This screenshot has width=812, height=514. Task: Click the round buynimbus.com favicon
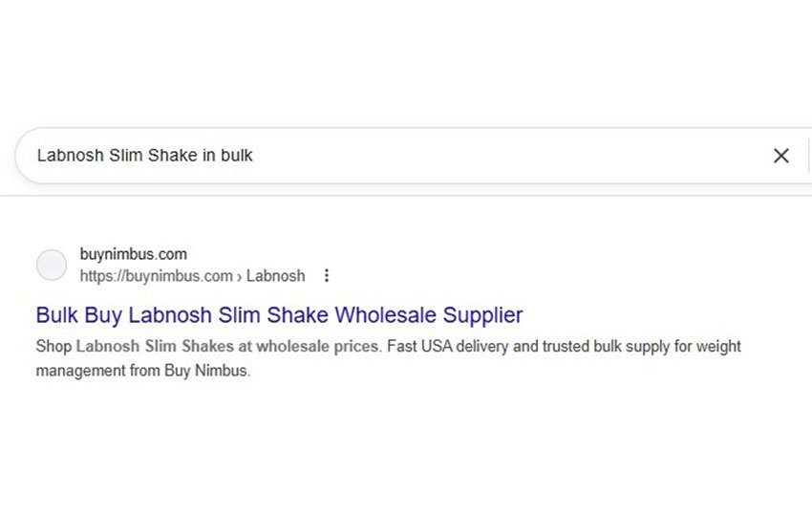point(52,266)
